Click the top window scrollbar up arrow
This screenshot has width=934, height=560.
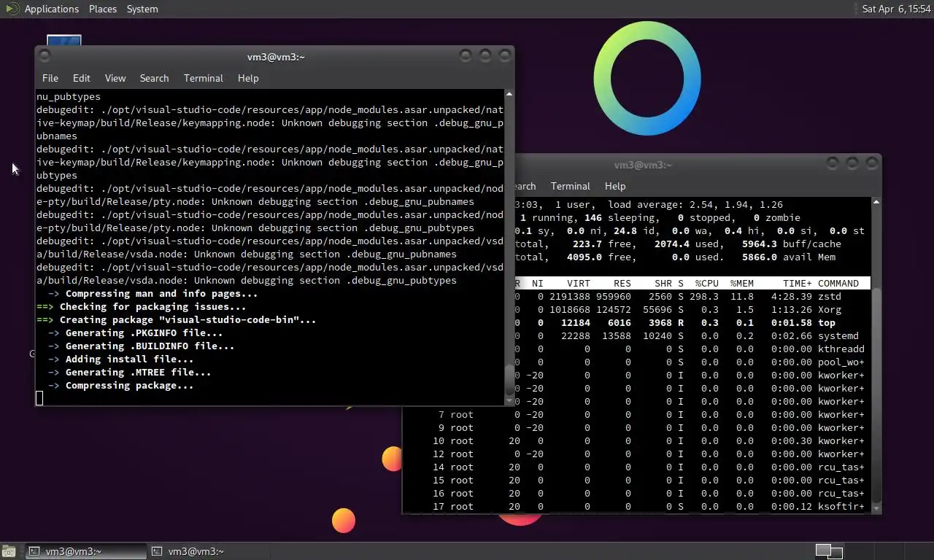[x=876, y=202]
